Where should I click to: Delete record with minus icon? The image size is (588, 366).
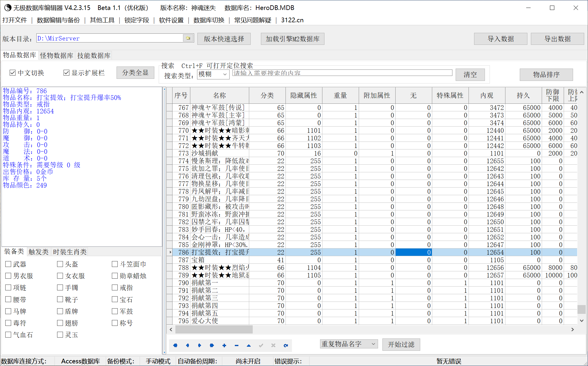(237, 345)
